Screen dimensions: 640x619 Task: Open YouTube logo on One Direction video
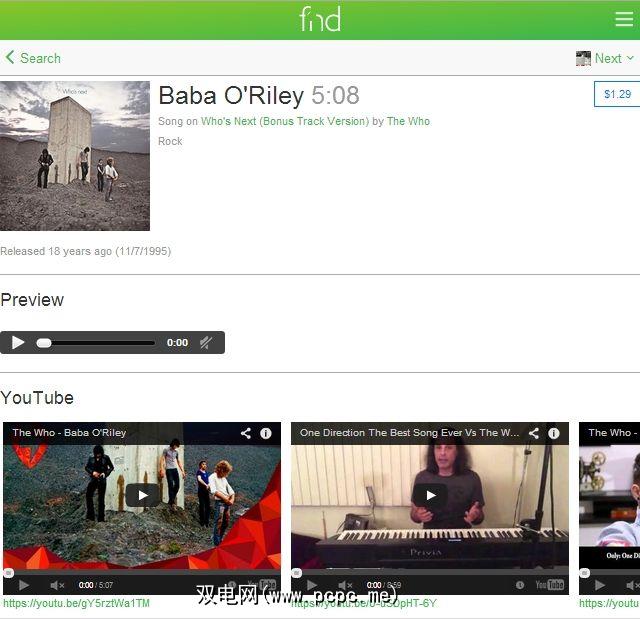549,585
